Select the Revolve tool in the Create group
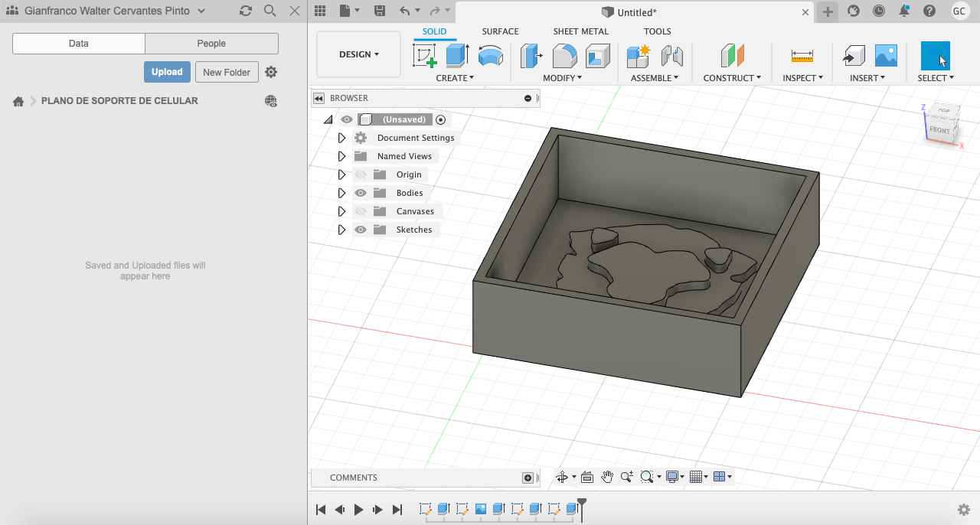Viewport: 980px width, 525px height. [x=490, y=56]
